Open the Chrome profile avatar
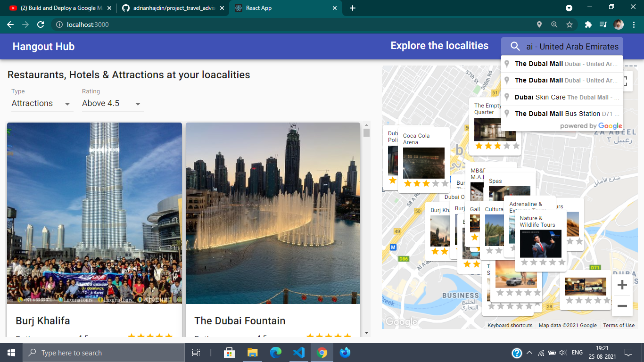 [x=619, y=25]
